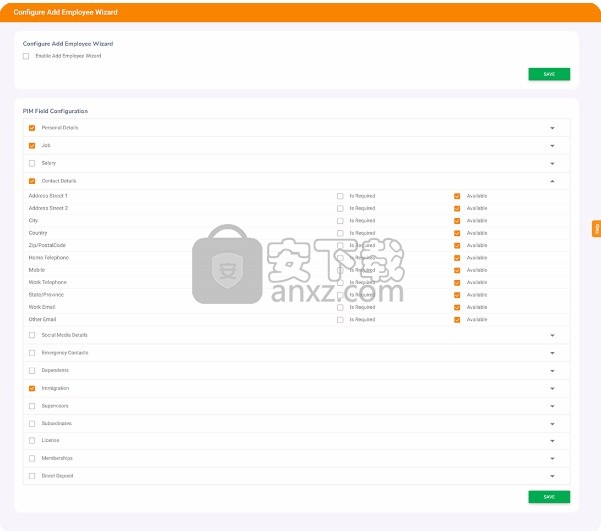Uncheck Available for Other Email

[x=457, y=320]
